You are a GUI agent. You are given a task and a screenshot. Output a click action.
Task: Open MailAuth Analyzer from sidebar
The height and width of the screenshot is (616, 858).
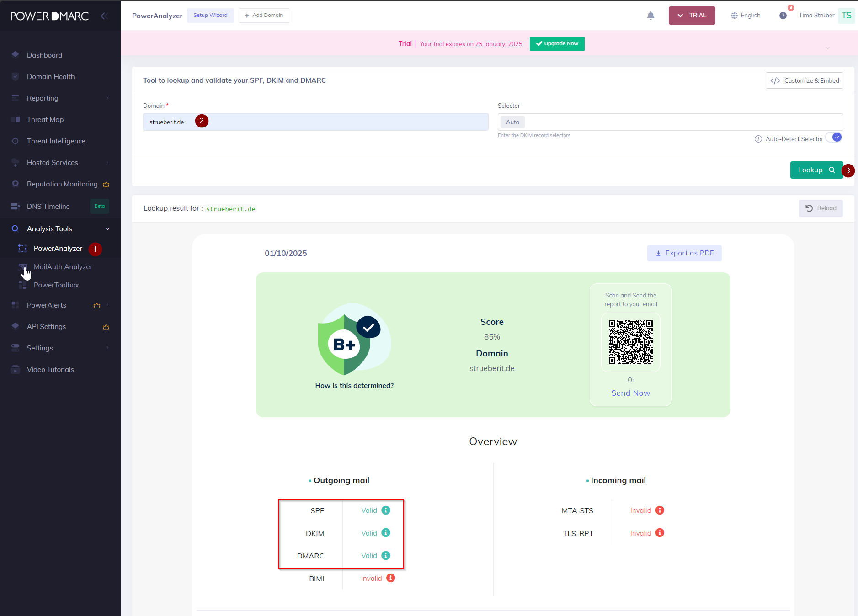[63, 267]
